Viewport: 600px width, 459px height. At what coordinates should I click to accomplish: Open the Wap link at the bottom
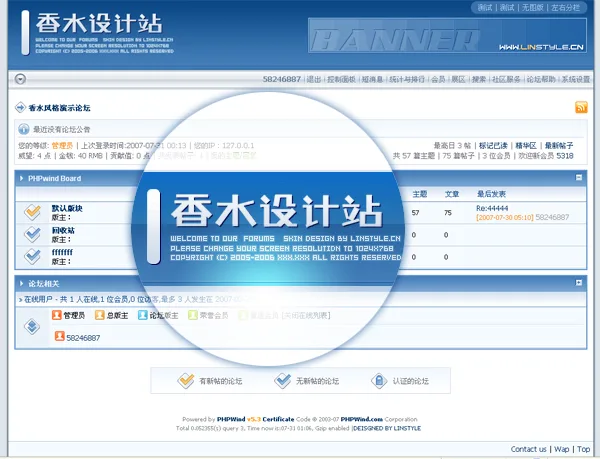point(561,449)
